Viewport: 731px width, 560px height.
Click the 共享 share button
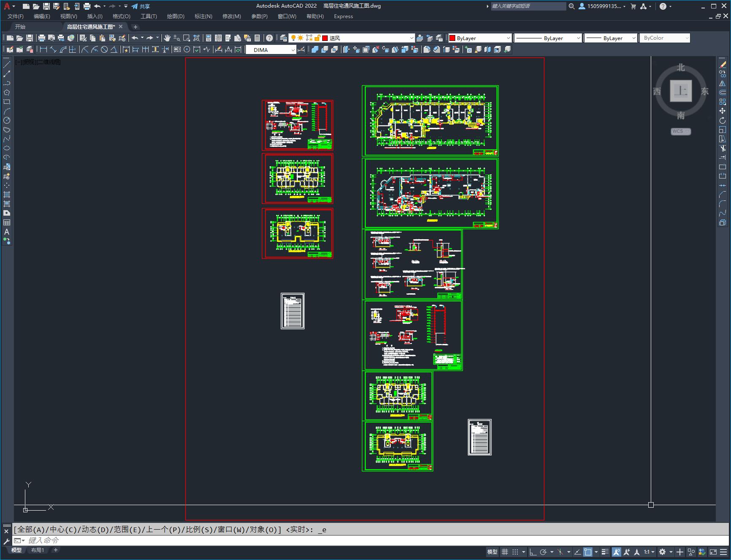coord(141,6)
